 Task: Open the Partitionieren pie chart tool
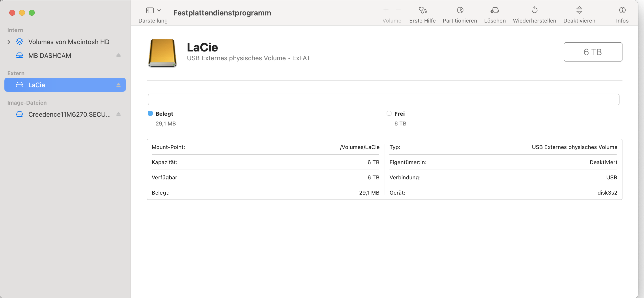460,10
